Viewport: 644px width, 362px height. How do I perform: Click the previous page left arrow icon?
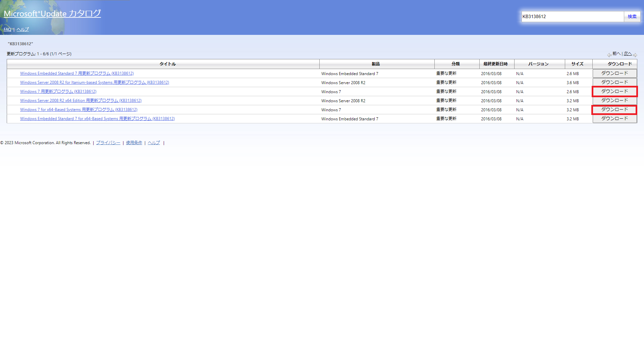pyautogui.click(x=609, y=55)
